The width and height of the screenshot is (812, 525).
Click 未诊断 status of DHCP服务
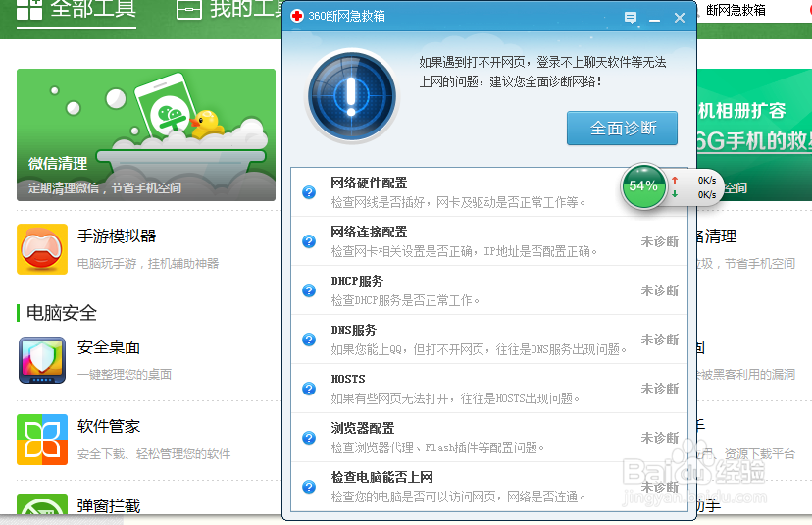[x=660, y=290]
